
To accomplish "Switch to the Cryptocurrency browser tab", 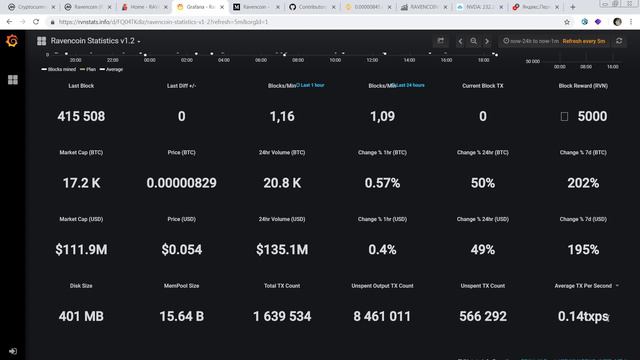I will tap(31, 7).
